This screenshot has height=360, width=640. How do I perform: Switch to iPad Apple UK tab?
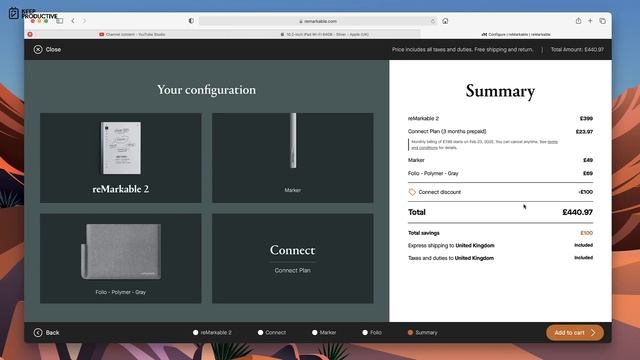[x=324, y=34]
